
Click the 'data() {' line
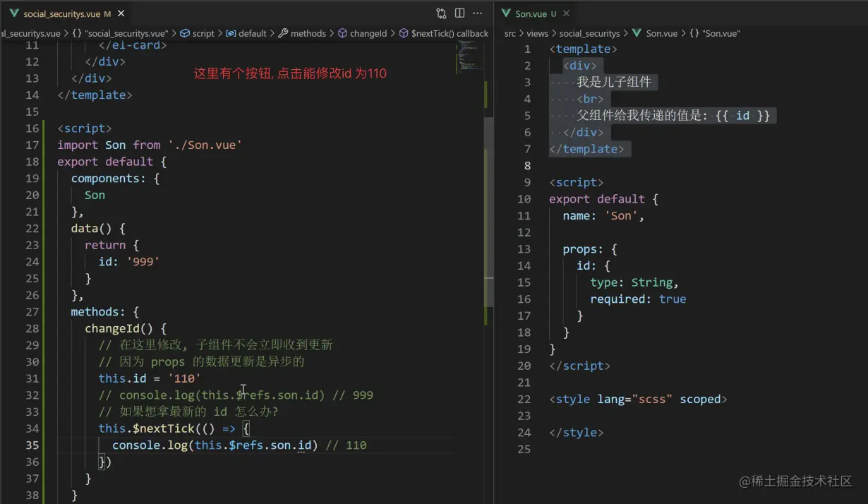pyautogui.click(x=98, y=229)
